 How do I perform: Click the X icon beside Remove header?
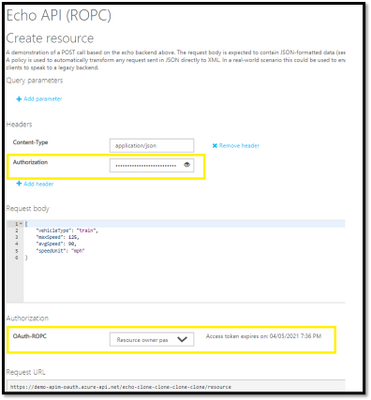coord(215,146)
